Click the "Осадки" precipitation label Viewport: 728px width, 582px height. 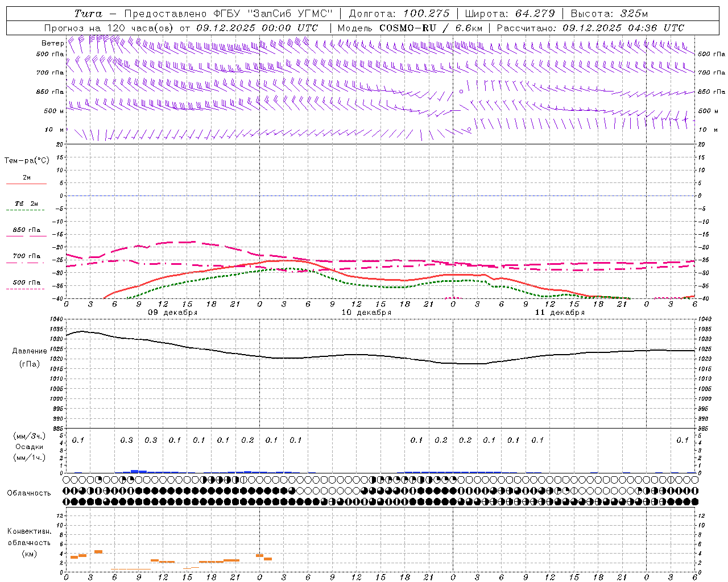29,447
